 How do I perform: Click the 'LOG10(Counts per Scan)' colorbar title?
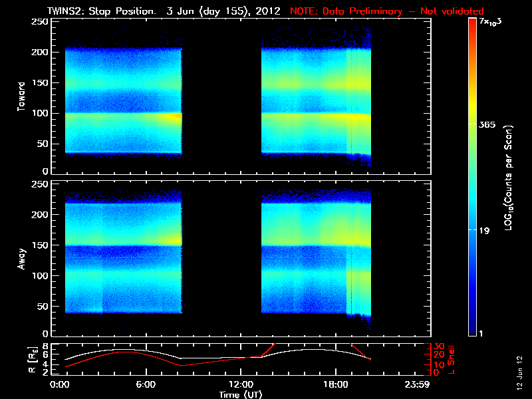(509, 178)
